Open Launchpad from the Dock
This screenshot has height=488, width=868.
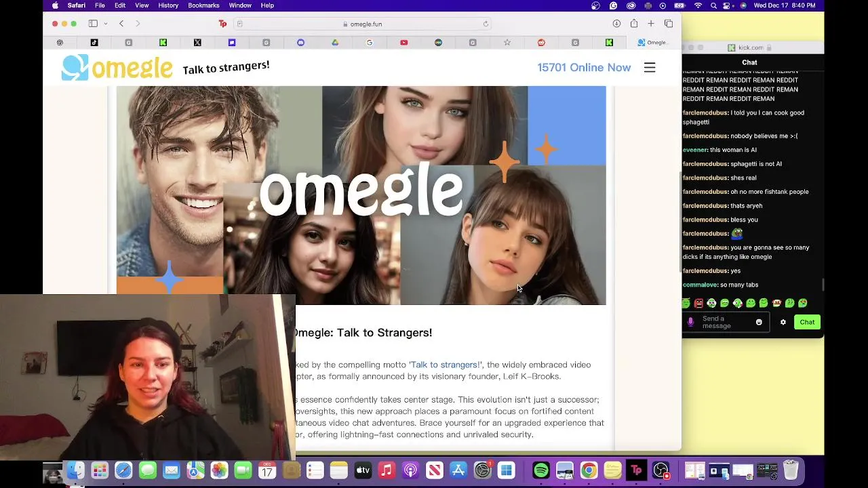100,470
